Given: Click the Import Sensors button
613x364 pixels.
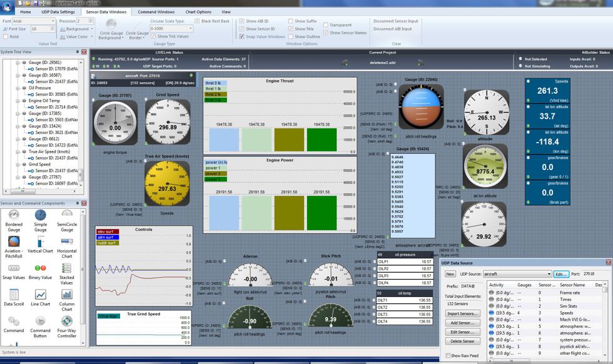Looking at the screenshot, I should pyautogui.click(x=462, y=313).
